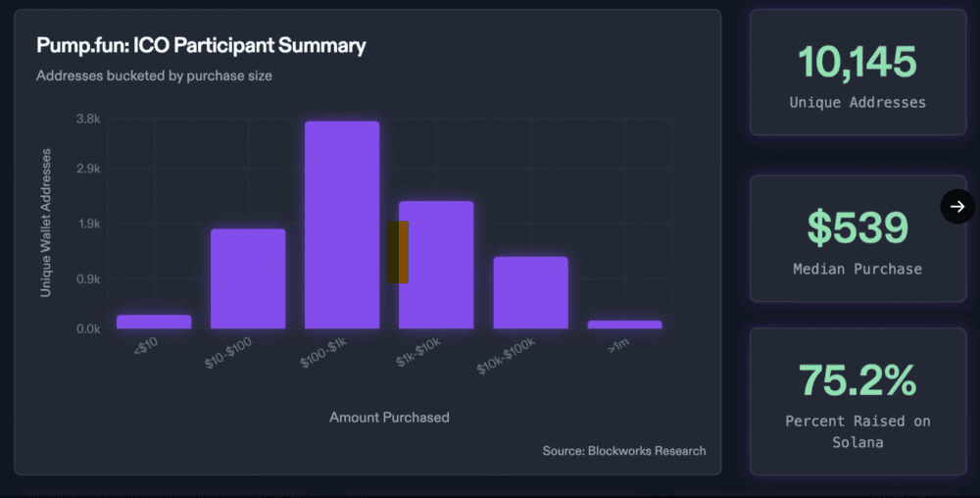Select the $539 Median Purchase card
The width and height of the screenshot is (980, 498).
click(x=857, y=238)
